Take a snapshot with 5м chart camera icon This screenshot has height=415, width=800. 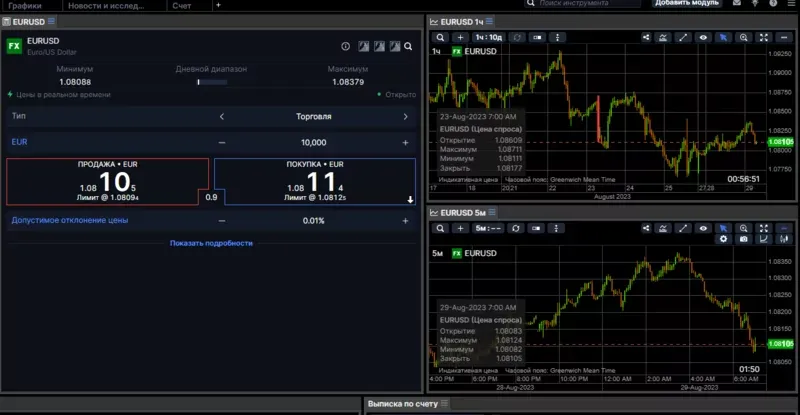[x=743, y=239]
